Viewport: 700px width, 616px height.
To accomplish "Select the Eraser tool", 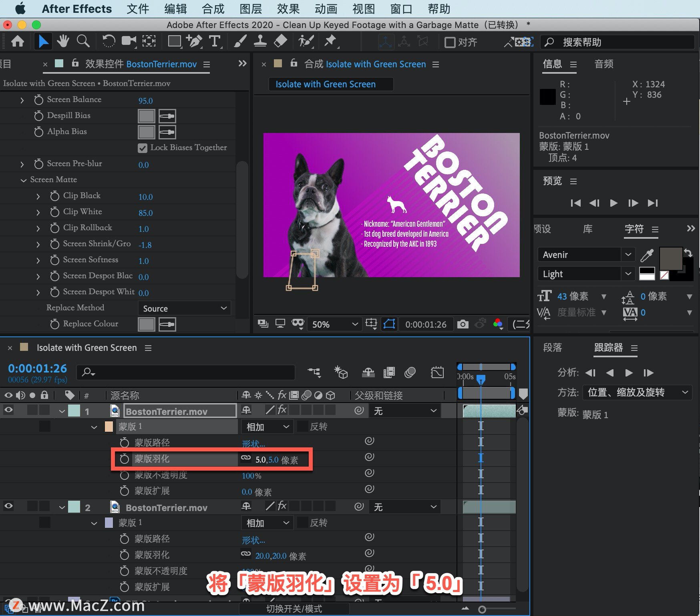I will 280,41.
